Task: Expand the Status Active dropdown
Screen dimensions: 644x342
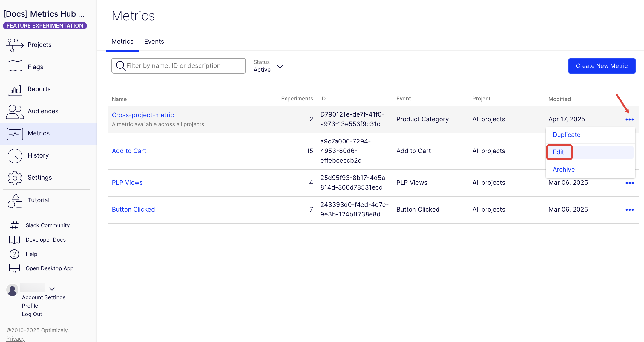Action: click(x=280, y=66)
